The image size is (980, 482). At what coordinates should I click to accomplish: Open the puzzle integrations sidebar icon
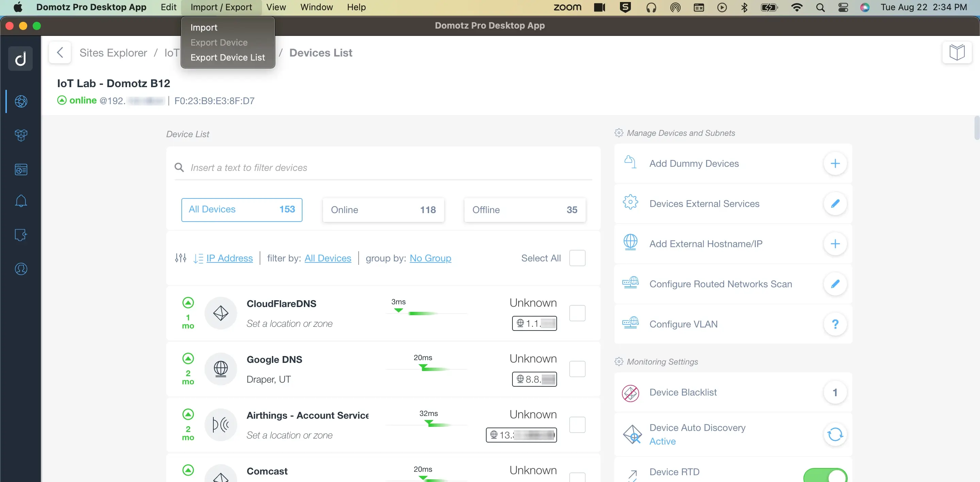coord(21,235)
